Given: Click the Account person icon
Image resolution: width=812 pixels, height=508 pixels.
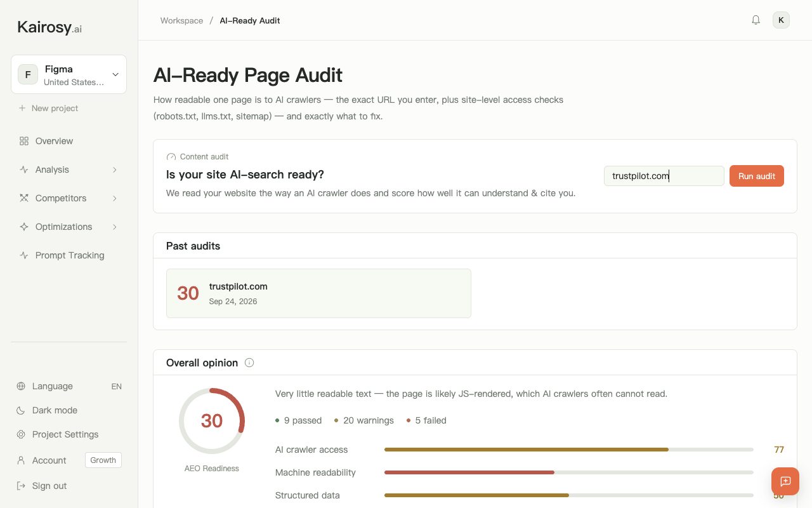Looking at the screenshot, I should (21, 460).
